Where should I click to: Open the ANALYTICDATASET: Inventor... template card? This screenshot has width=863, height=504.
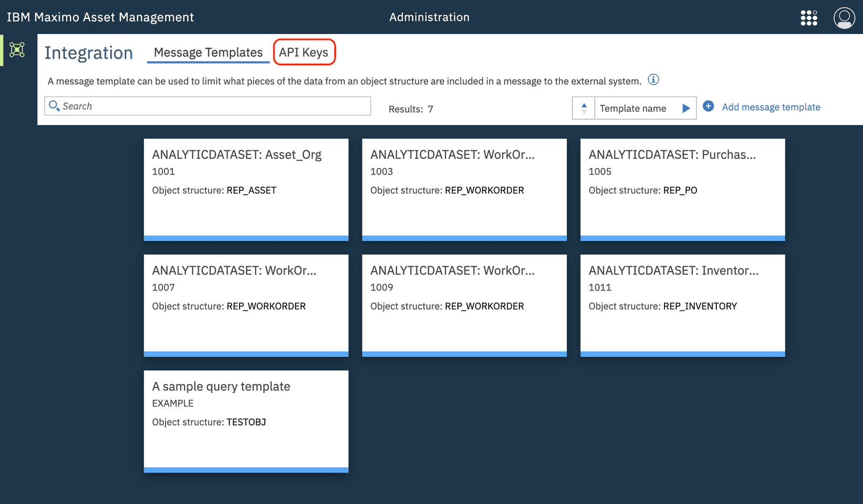(682, 305)
